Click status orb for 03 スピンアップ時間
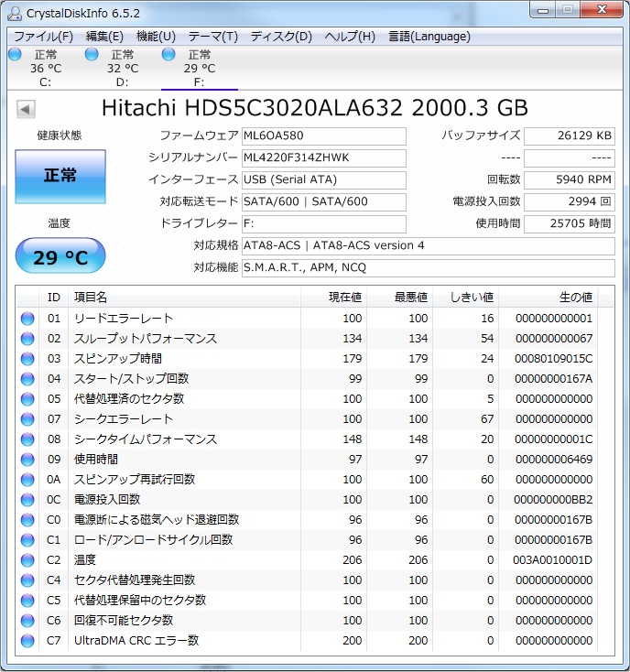The image size is (630, 672). pyautogui.click(x=27, y=359)
